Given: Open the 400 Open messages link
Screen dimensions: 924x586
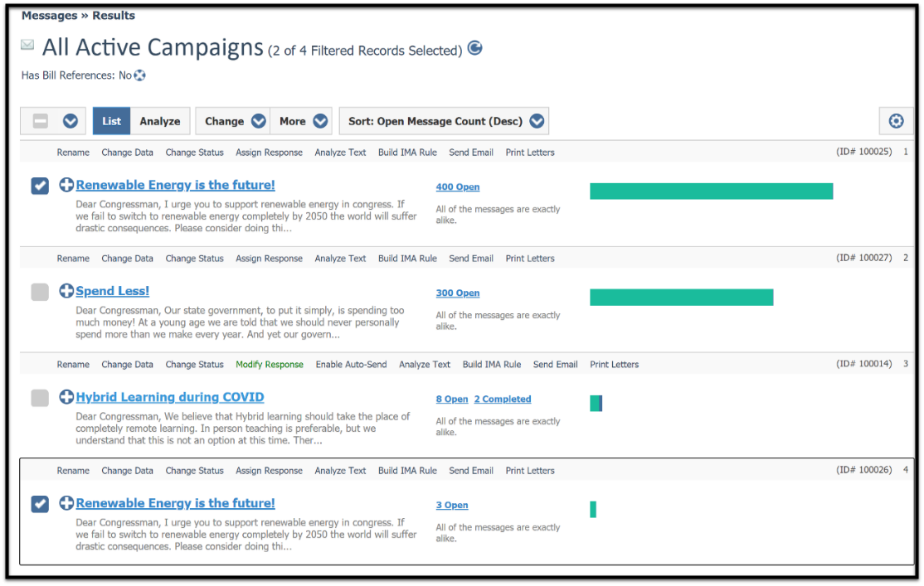Looking at the screenshot, I should [458, 186].
